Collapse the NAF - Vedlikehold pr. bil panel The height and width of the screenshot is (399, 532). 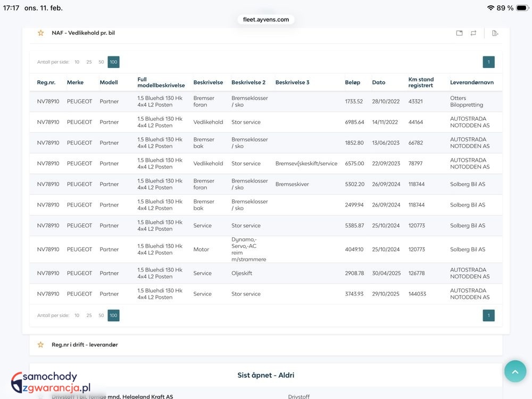(x=83, y=33)
